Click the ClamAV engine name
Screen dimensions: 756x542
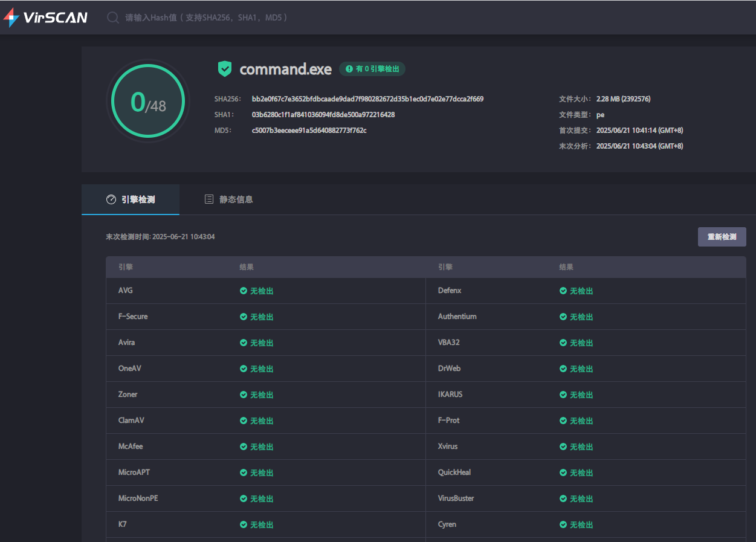pyautogui.click(x=131, y=421)
